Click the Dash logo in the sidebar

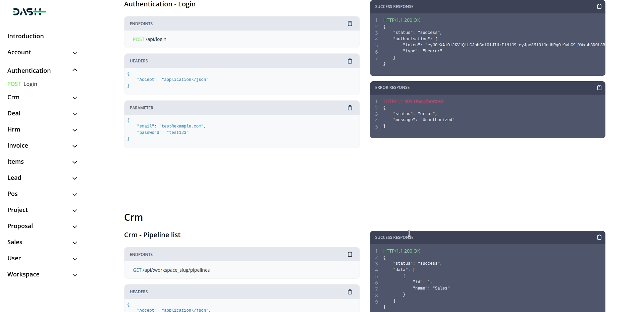29,12
